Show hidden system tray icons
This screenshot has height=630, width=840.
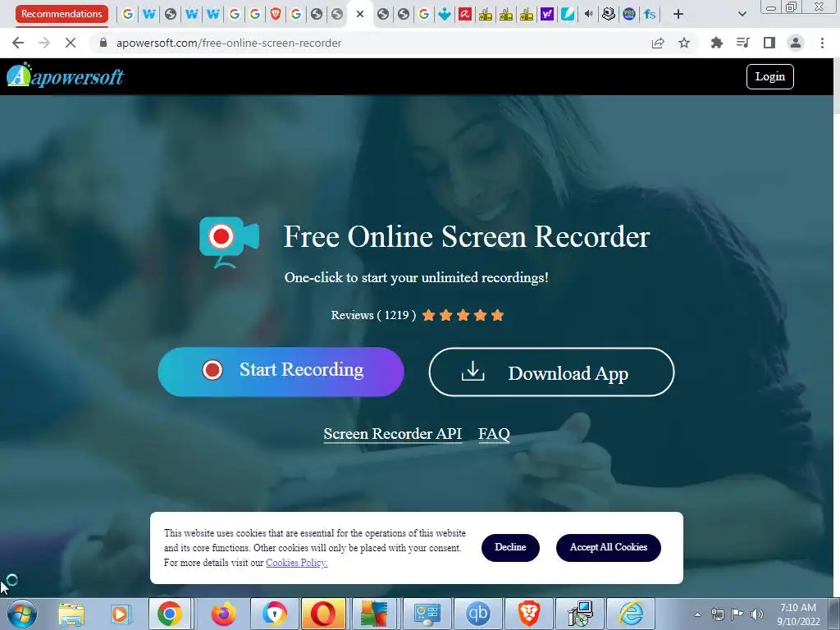pos(697,614)
